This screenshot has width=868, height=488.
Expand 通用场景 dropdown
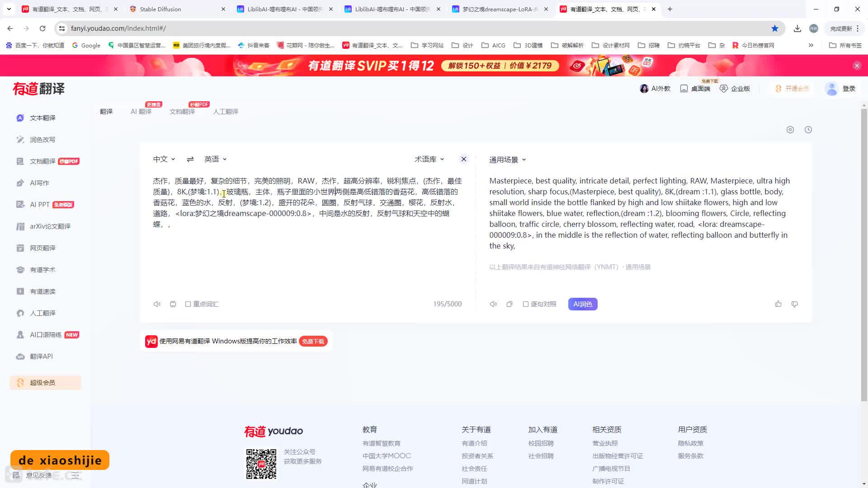(508, 160)
